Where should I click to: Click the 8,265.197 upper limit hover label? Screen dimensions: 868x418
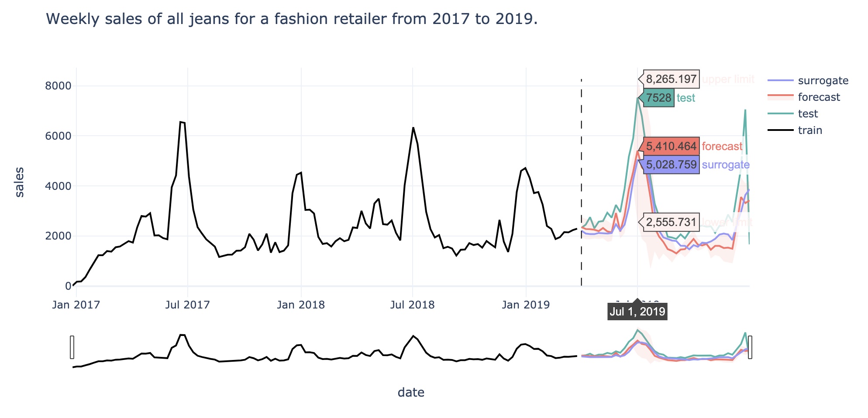671,79
